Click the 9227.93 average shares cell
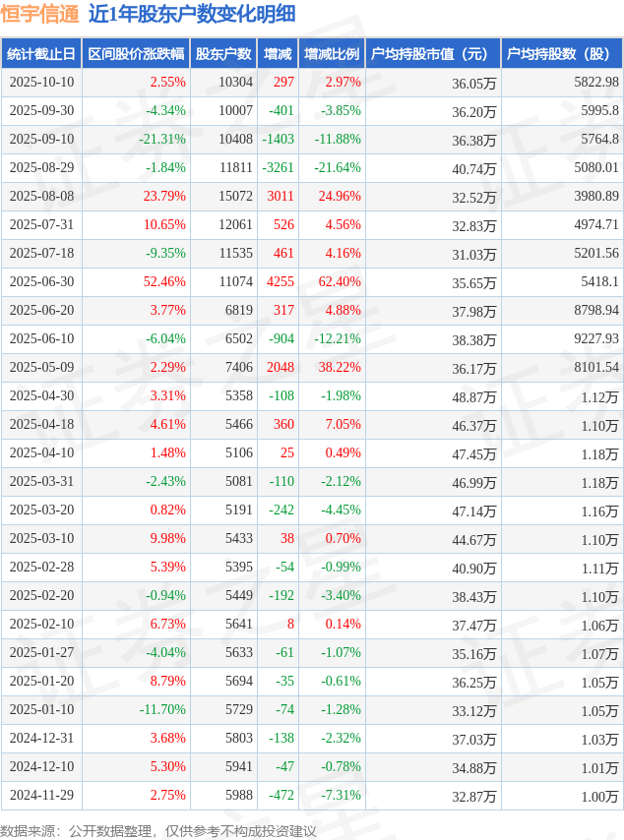624x840 pixels. click(x=594, y=339)
